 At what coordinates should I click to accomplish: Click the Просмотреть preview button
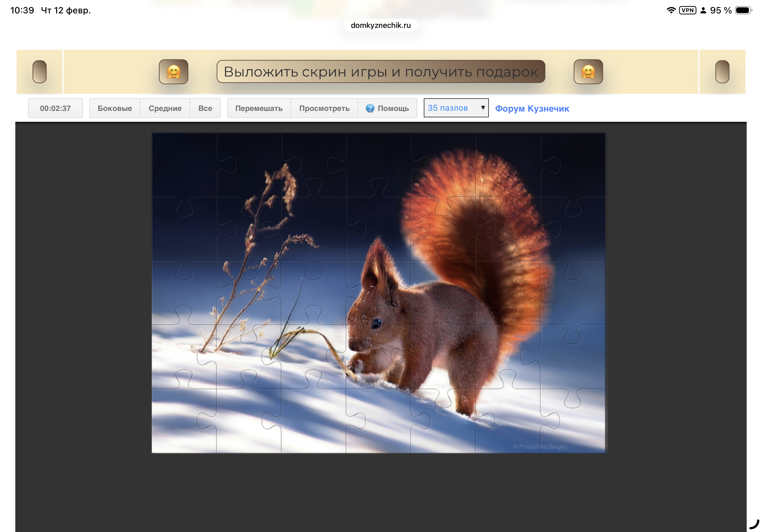pos(324,108)
